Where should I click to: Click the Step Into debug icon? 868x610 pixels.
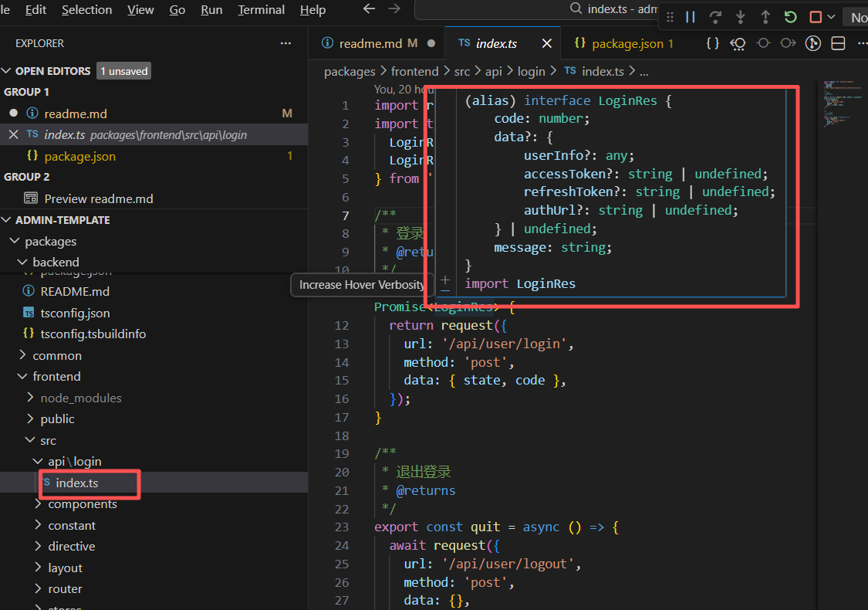pyautogui.click(x=740, y=17)
